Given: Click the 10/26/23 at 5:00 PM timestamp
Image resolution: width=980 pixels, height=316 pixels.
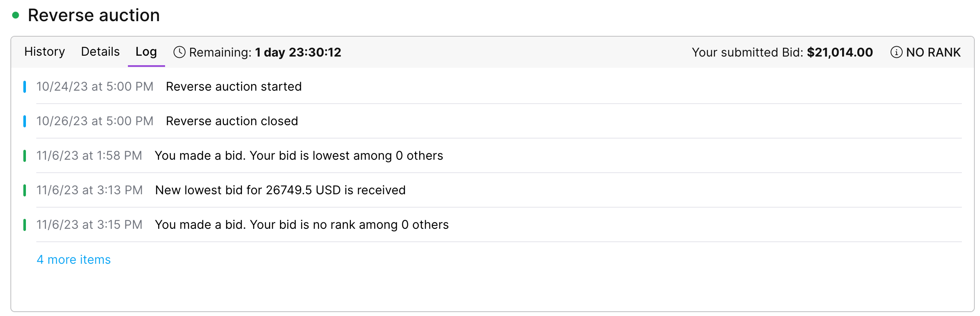Looking at the screenshot, I should [95, 121].
